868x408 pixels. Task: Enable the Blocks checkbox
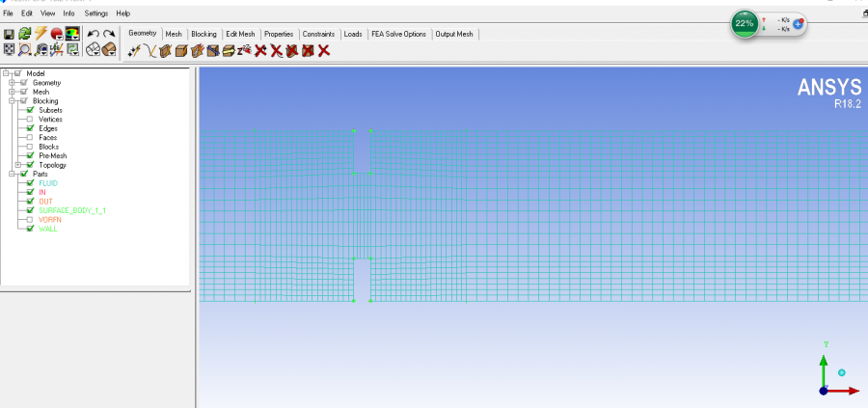point(30,147)
